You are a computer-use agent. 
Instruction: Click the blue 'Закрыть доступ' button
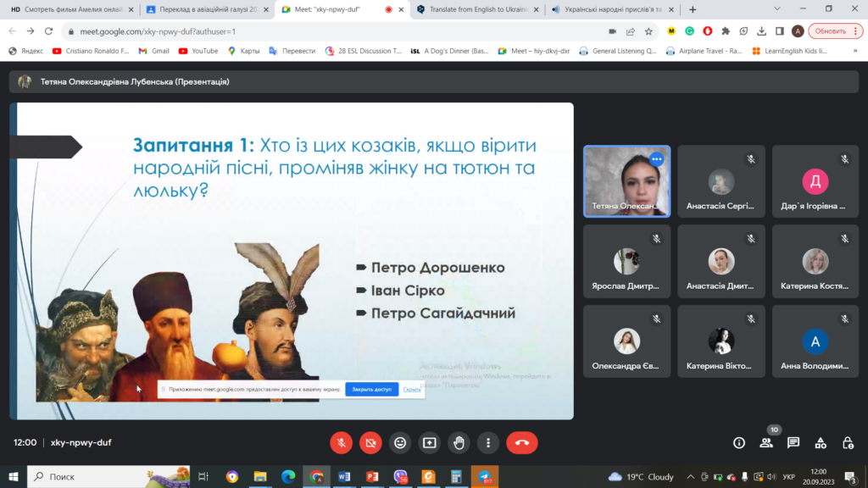tap(371, 389)
